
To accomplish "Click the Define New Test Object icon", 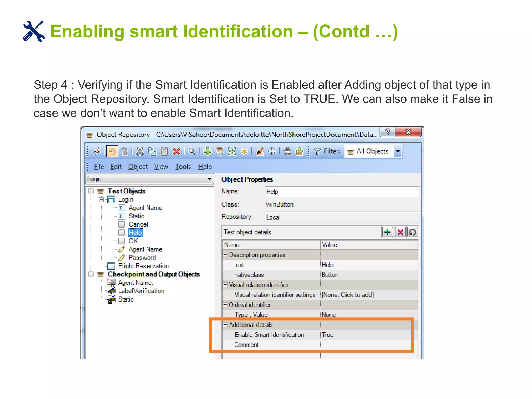I will click(x=232, y=151).
